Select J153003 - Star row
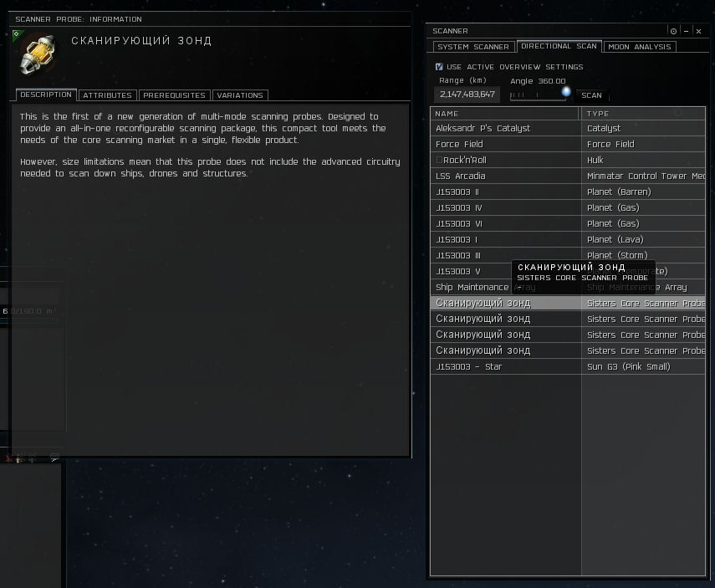This screenshot has height=588, width=715. point(568,366)
